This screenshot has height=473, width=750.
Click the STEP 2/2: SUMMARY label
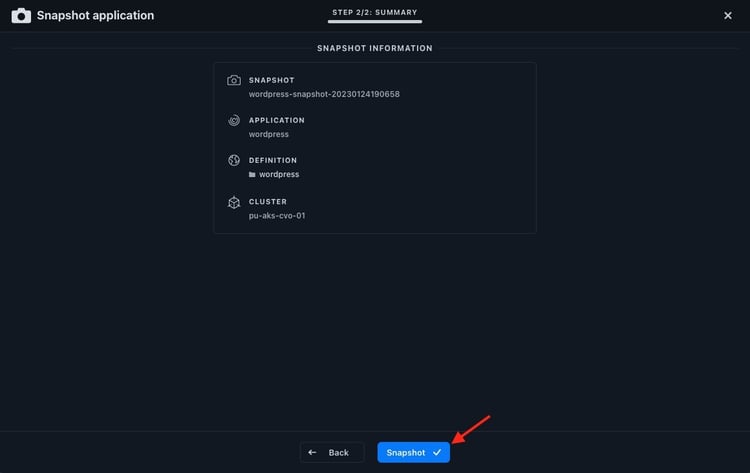(x=375, y=13)
